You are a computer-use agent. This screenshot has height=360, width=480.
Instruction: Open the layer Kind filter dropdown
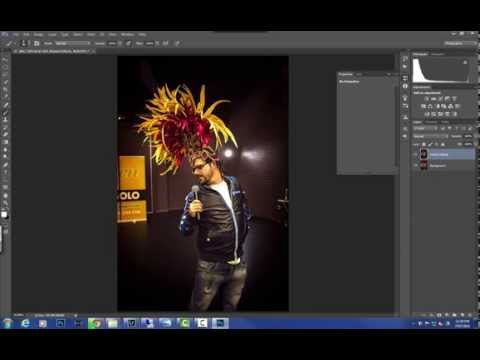[x=424, y=128]
